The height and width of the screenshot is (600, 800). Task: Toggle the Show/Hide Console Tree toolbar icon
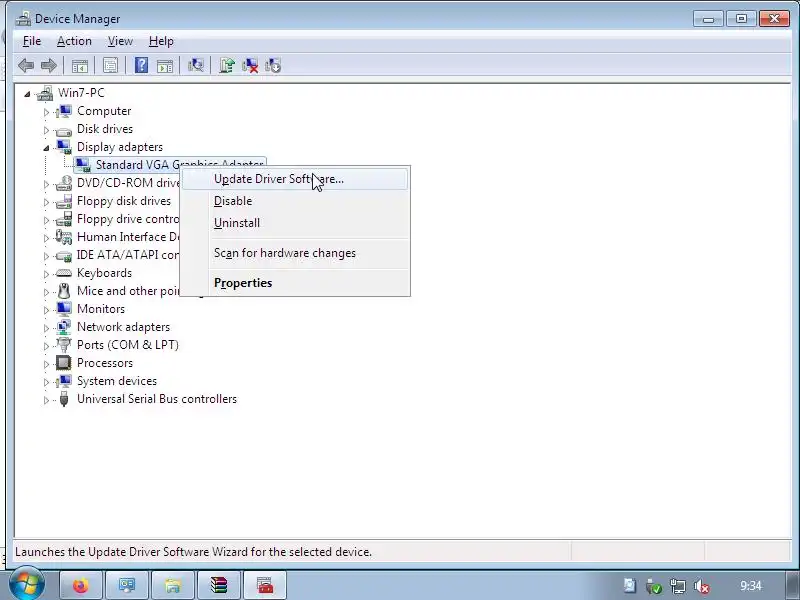coord(80,65)
